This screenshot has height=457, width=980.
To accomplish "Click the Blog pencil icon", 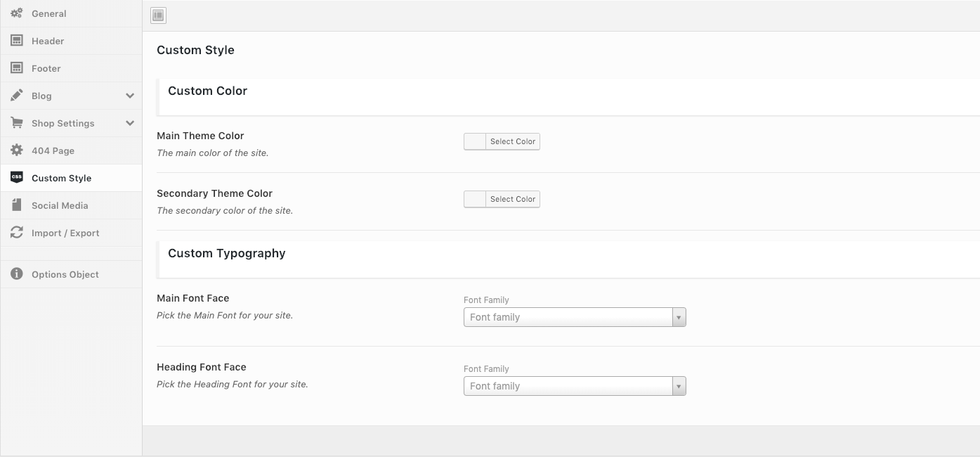I will click(x=17, y=96).
